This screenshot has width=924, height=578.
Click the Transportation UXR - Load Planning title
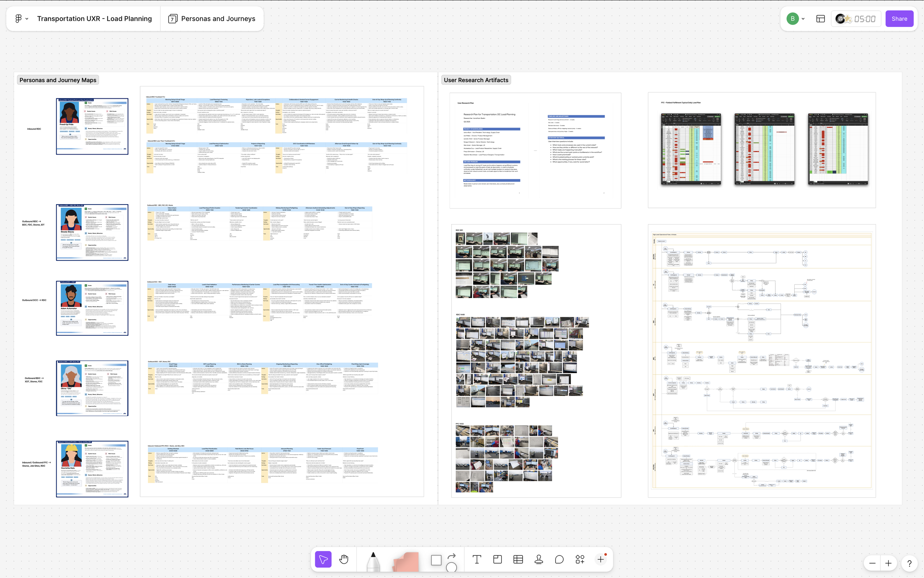pyautogui.click(x=94, y=18)
